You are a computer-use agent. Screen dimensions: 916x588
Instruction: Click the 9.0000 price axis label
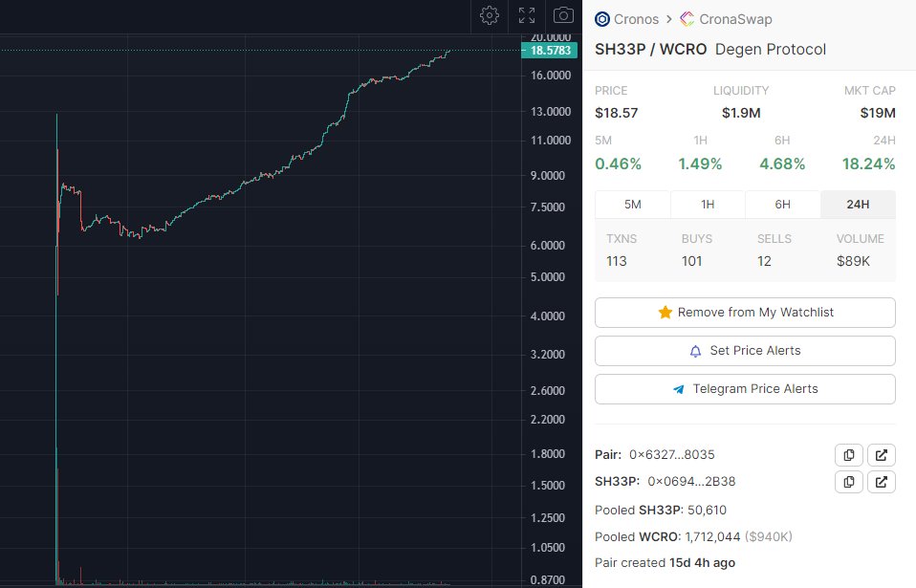[x=547, y=175]
